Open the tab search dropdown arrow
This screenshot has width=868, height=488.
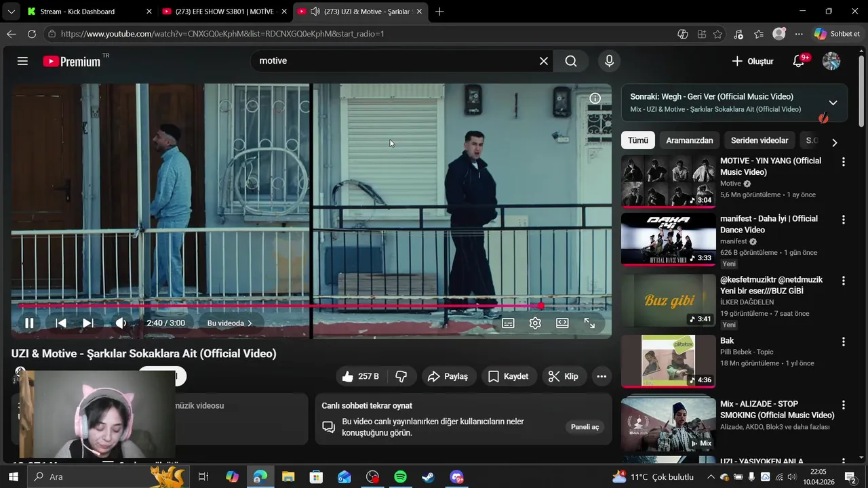click(x=11, y=12)
